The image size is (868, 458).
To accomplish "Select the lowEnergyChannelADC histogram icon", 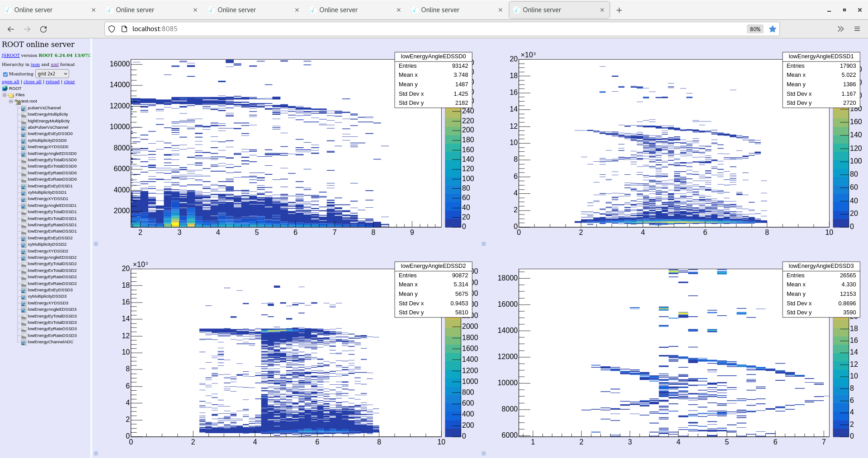I will [24, 342].
